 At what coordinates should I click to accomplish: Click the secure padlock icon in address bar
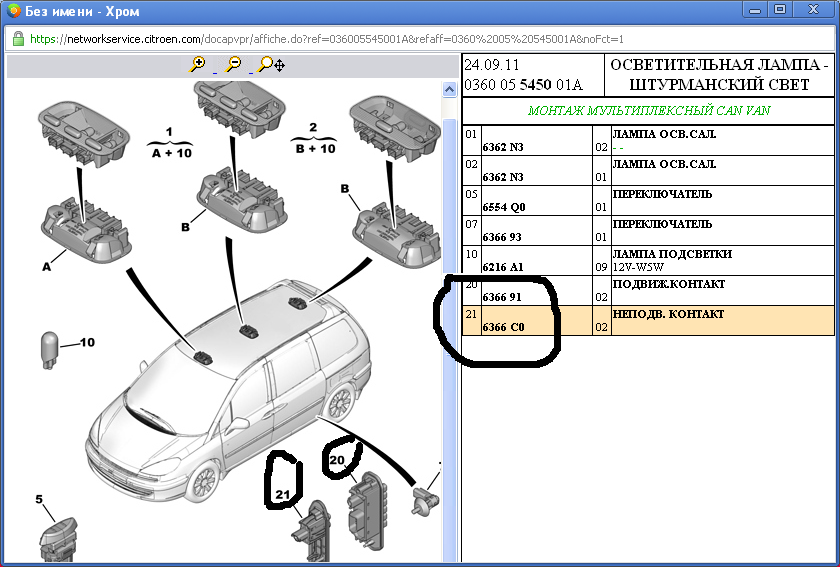pos(17,39)
